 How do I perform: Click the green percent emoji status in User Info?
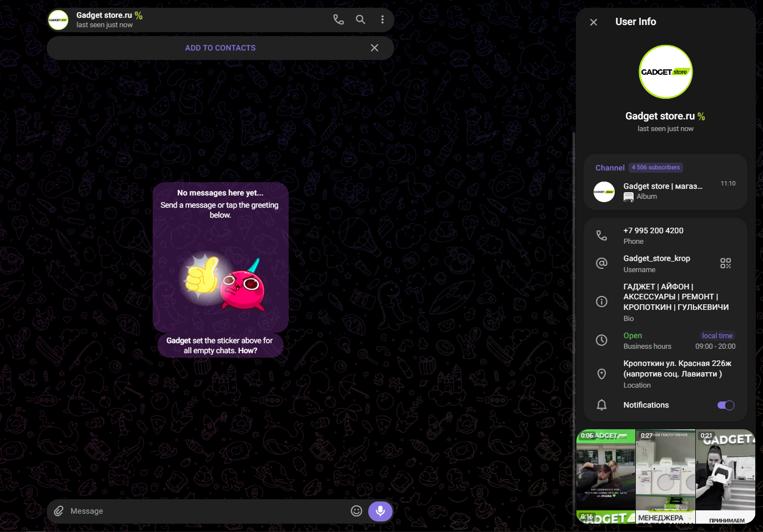click(x=701, y=116)
